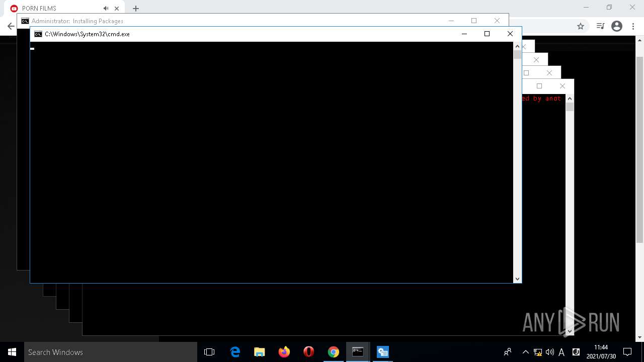Maximize the Installing Packages window

tap(473, 21)
